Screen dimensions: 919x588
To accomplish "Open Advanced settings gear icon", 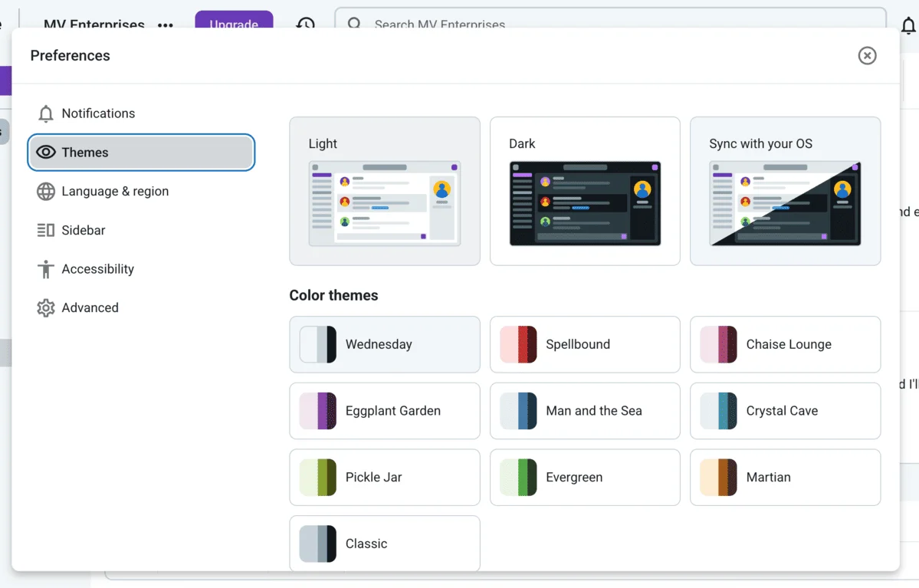I will 46,307.
